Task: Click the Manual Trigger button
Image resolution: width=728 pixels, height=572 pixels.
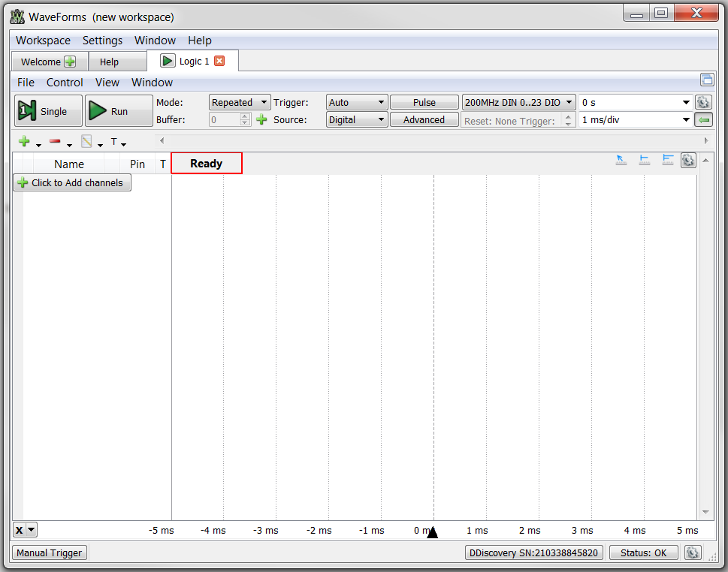Action: (50, 552)
